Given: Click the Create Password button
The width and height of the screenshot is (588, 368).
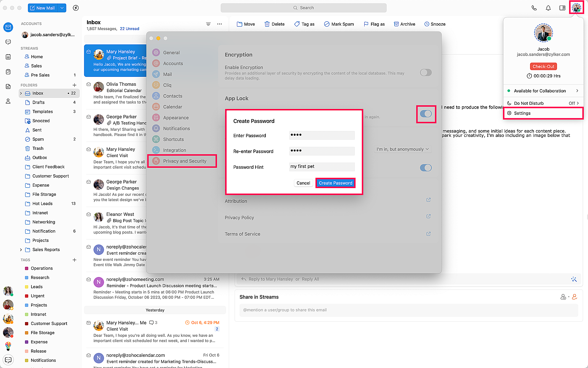Looking at the screenshot, I should point(335,183).
